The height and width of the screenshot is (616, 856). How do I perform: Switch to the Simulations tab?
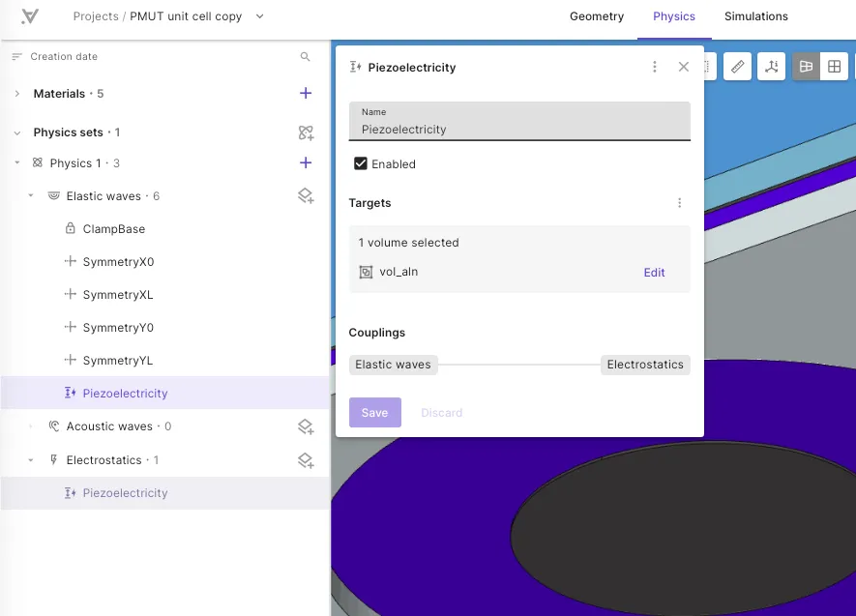point(756,16)
